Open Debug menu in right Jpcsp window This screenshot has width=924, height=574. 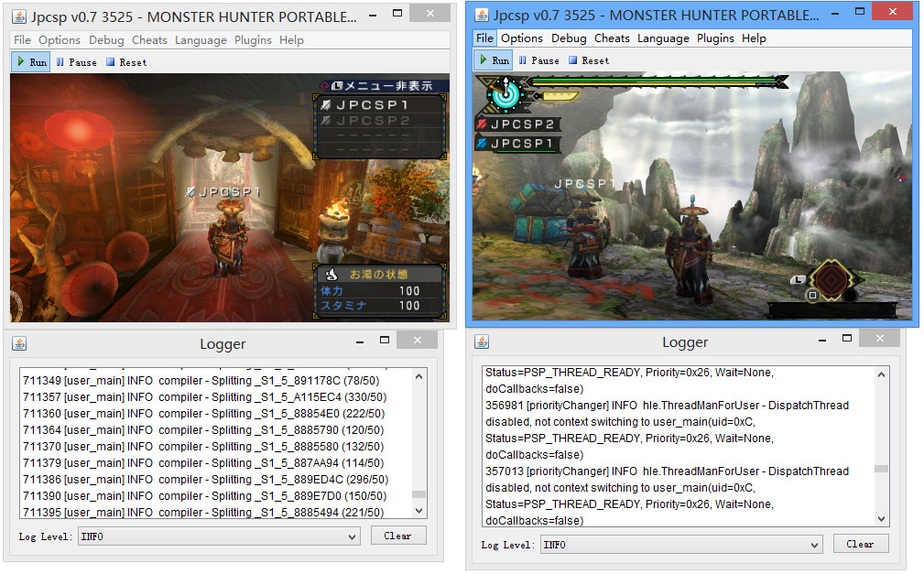[x=569, y=38]
